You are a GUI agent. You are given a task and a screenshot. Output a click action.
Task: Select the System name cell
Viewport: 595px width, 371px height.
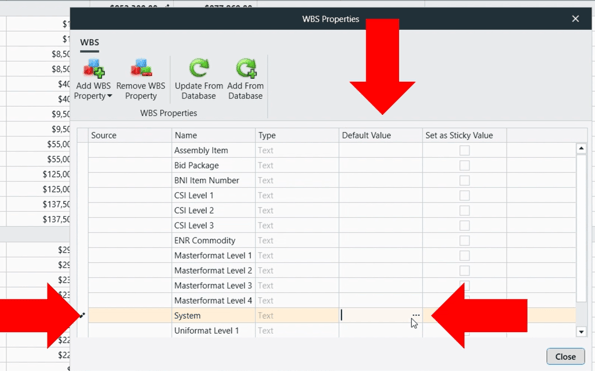coord(214,316)
